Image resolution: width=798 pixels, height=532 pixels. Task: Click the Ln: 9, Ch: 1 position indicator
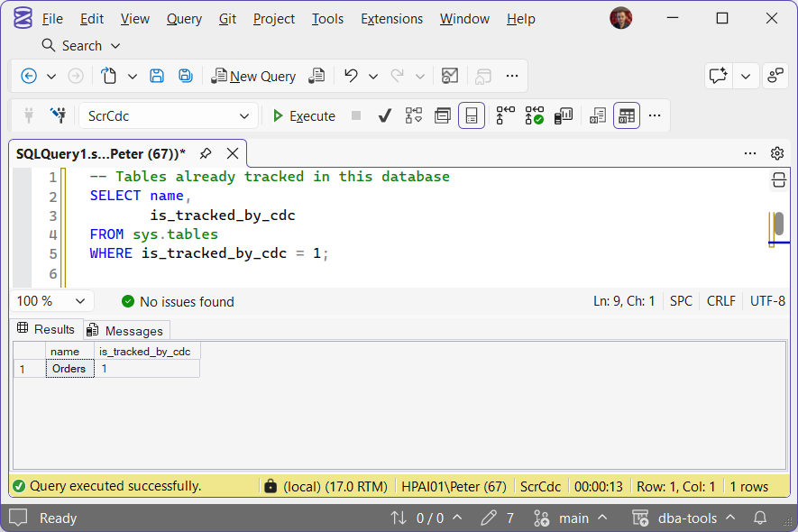pyautogui.click(x=624, y=301)
